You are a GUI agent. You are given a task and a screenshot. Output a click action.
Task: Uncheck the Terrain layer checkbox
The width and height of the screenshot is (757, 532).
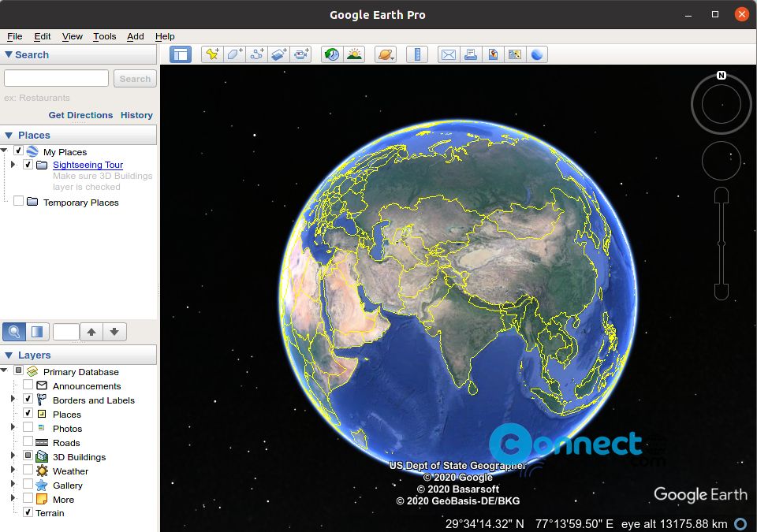point(28,512)
